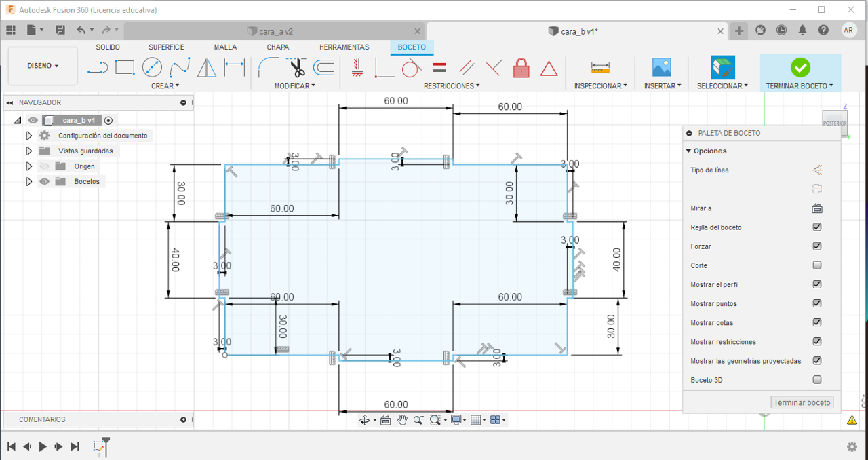Open the Help question mark menu

tap(823, 30)
